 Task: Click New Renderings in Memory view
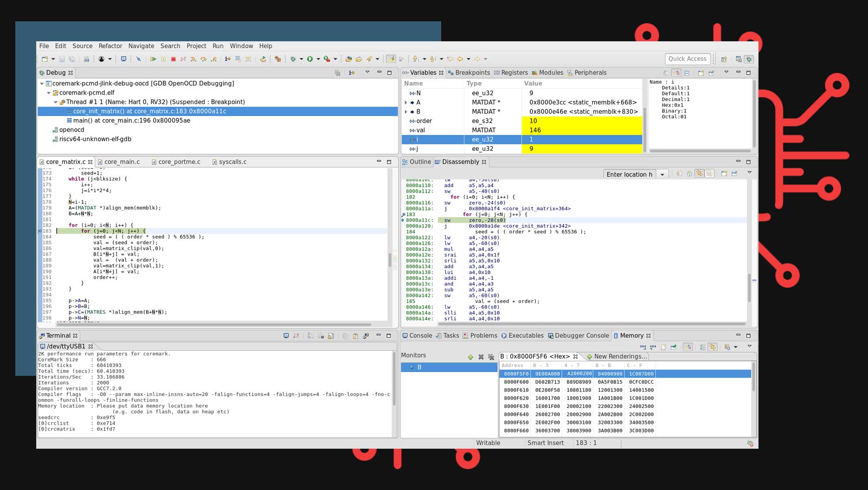click(x=617, y=356)
